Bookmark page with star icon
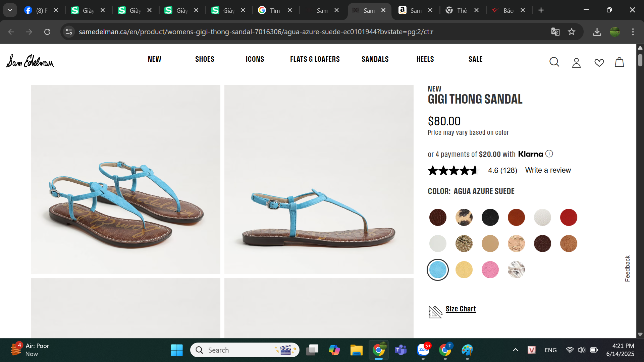The width and height of the screenshot is (644, 362). coord(572,32)
